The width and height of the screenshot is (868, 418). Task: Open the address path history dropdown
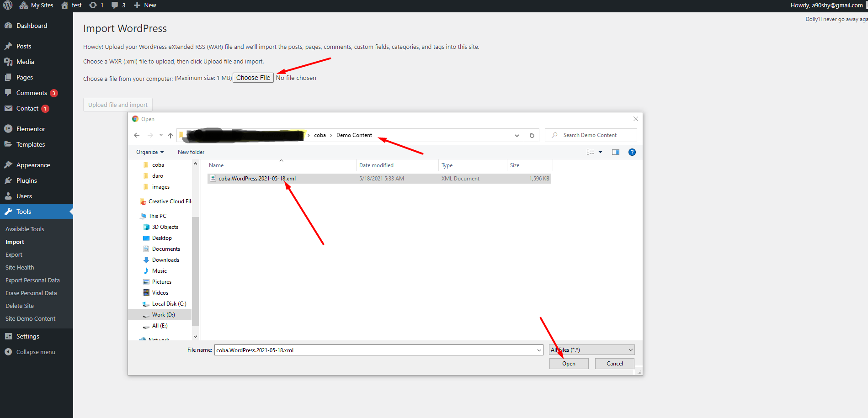(x=517, y=136)
